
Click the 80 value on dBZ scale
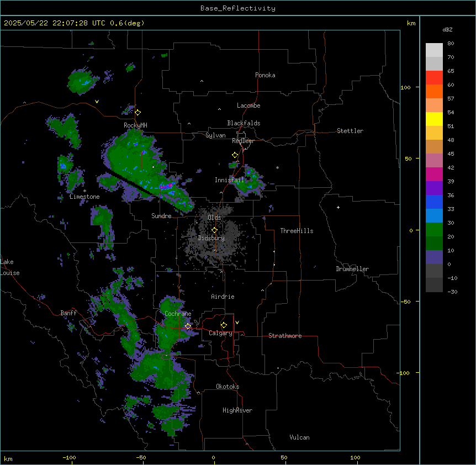tap(451, 44)
